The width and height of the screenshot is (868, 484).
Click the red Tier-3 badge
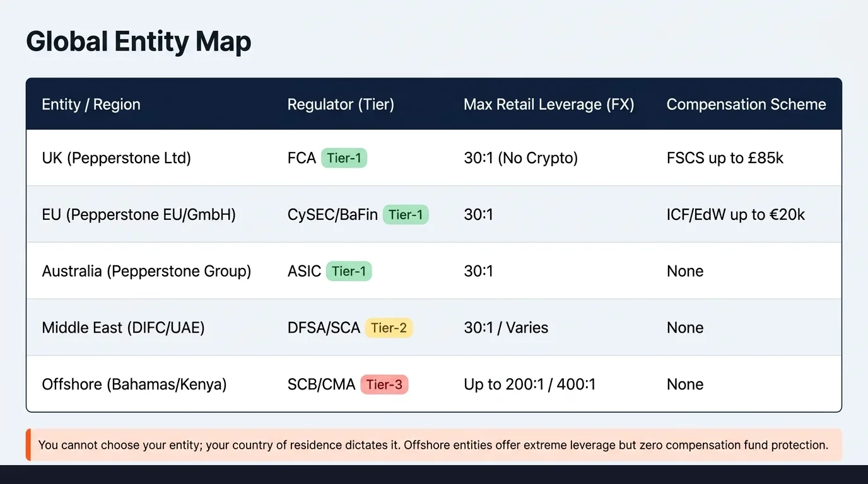[x=384, y=384]
